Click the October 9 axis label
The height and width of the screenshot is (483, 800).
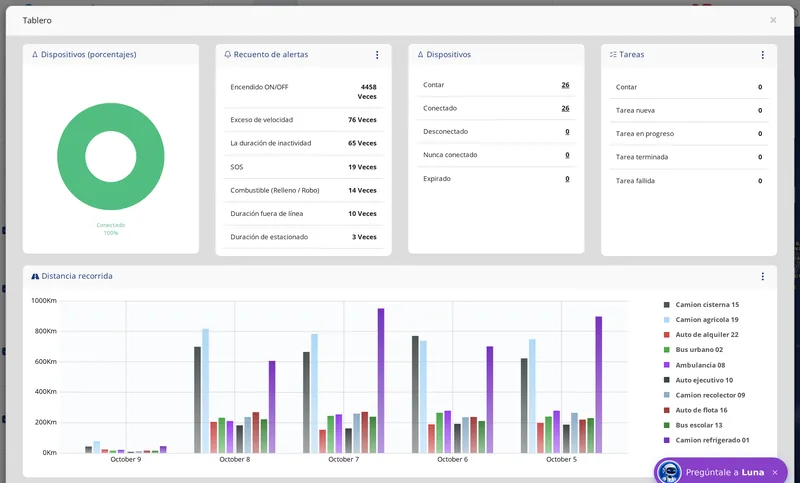(x=126, y=460)
